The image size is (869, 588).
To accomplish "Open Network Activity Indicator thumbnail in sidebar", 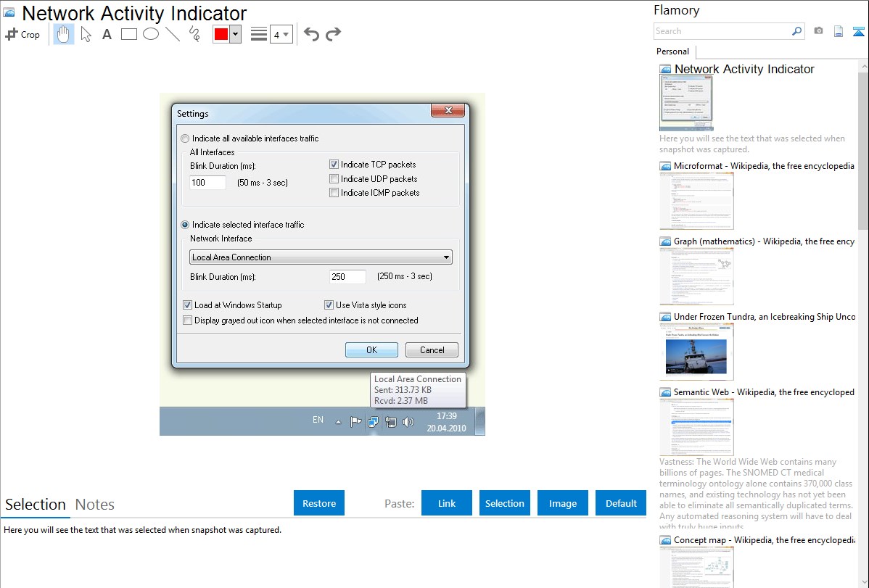I will pyautogui.click(x=686, y=103).
